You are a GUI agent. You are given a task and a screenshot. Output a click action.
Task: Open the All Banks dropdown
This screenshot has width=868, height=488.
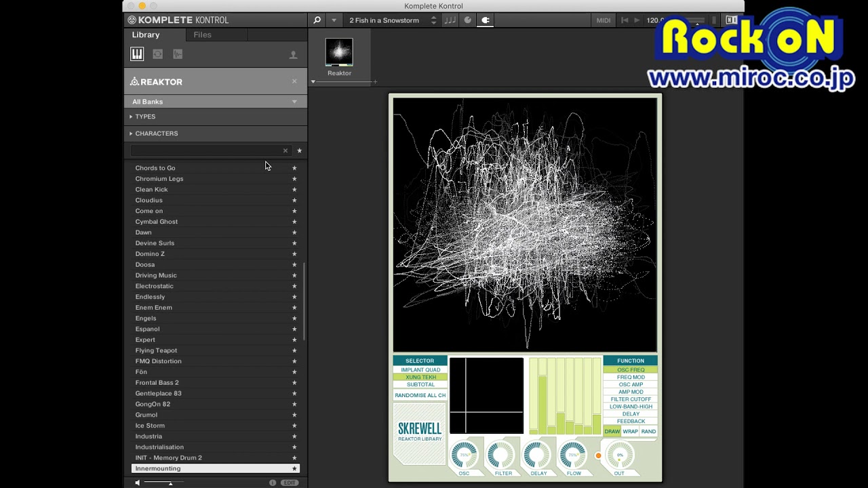pos(215,102)
